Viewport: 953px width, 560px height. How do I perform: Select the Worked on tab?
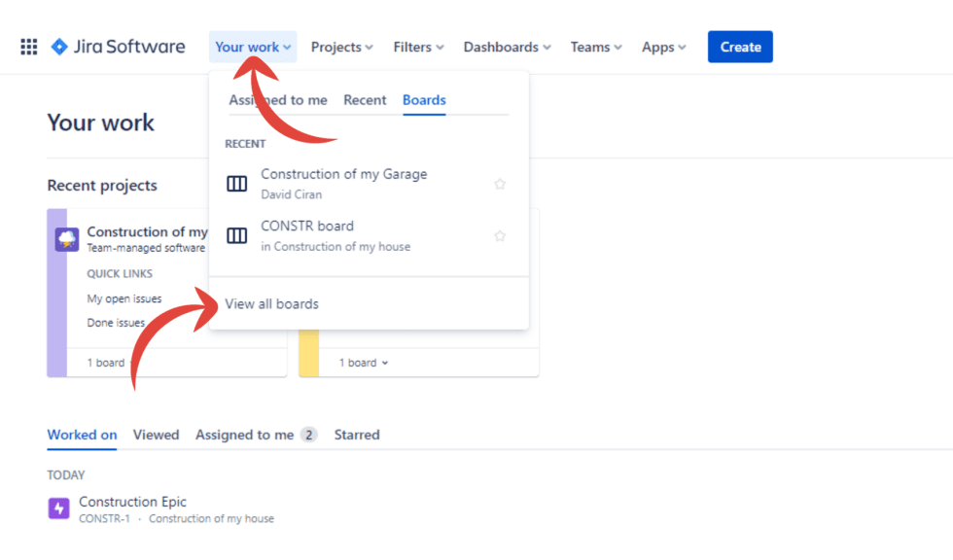click(82, 435)
